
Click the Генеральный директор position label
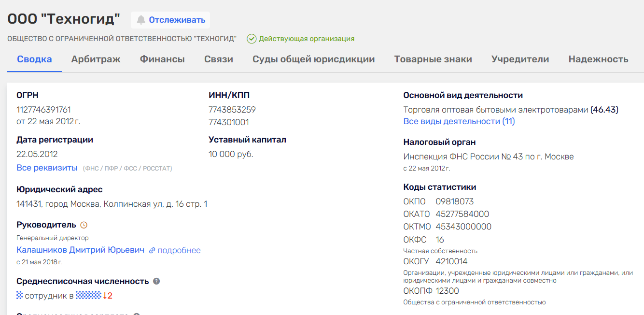pos(53,238)
